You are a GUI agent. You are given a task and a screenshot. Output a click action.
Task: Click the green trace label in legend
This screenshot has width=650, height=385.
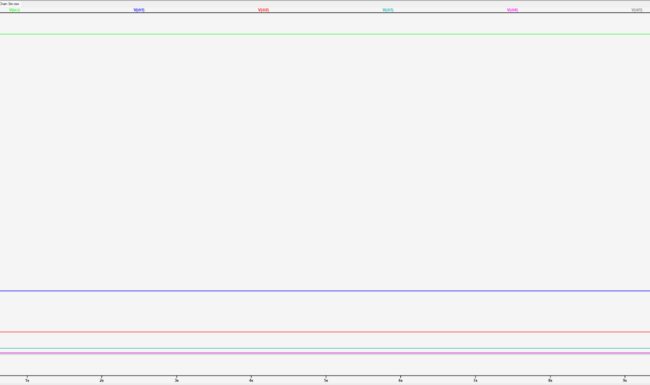(x=15, y=10)
